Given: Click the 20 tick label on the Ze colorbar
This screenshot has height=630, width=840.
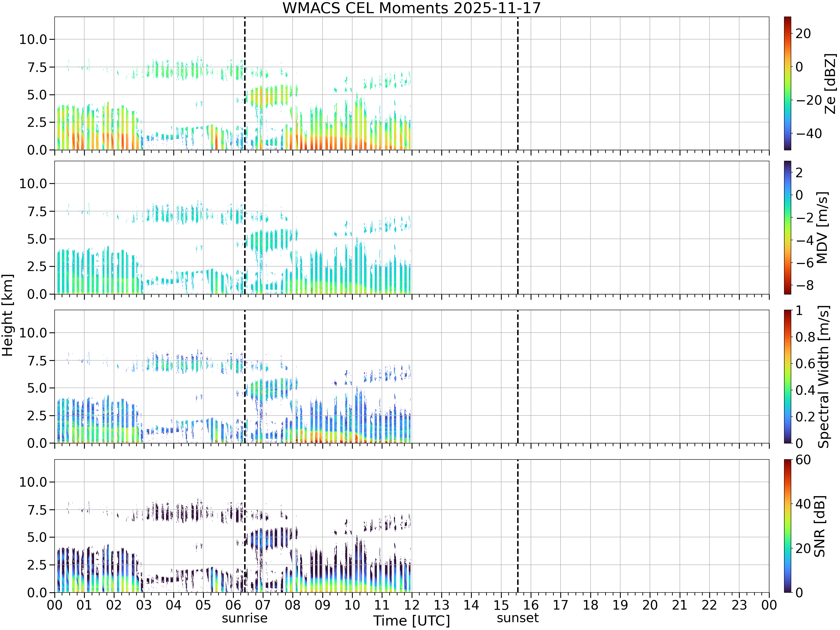Looking at the screenshot, I should pos(803,33).
